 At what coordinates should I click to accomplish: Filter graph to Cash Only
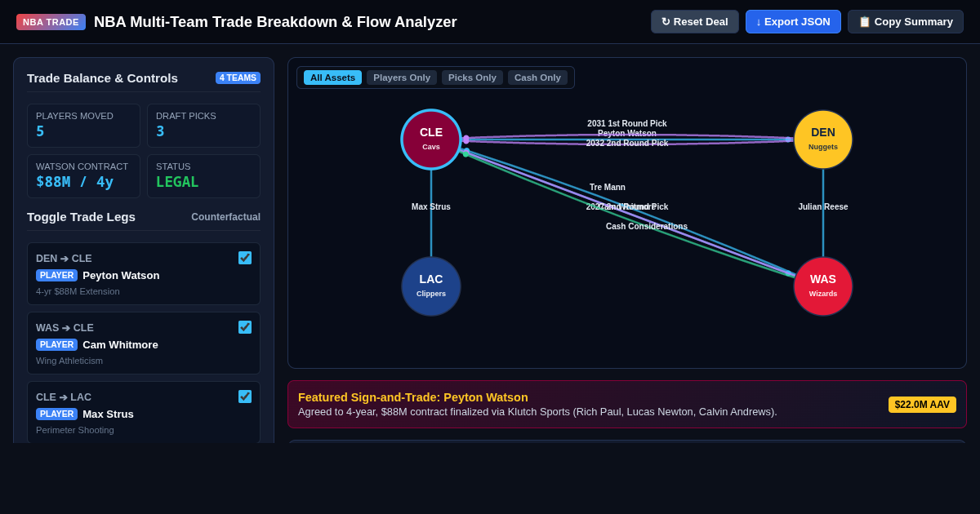(537, 78)
